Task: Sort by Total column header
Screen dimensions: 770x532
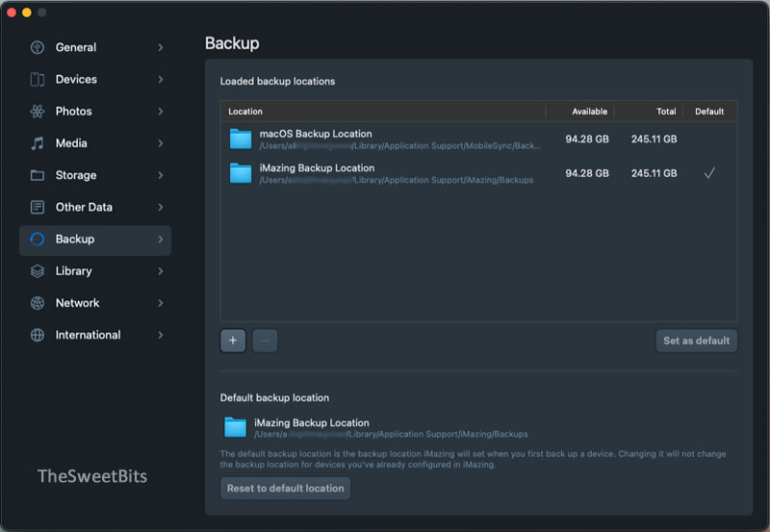Action: (666, 112)
